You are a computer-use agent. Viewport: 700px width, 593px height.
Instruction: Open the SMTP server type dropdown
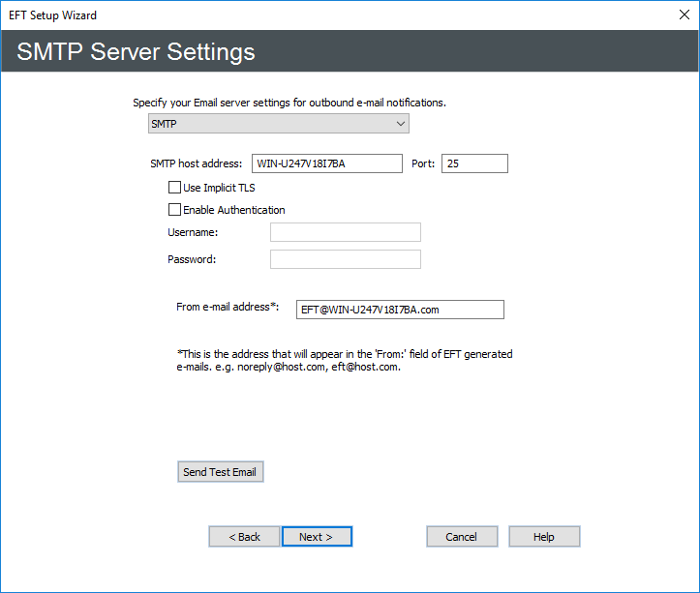click(278, 124)
